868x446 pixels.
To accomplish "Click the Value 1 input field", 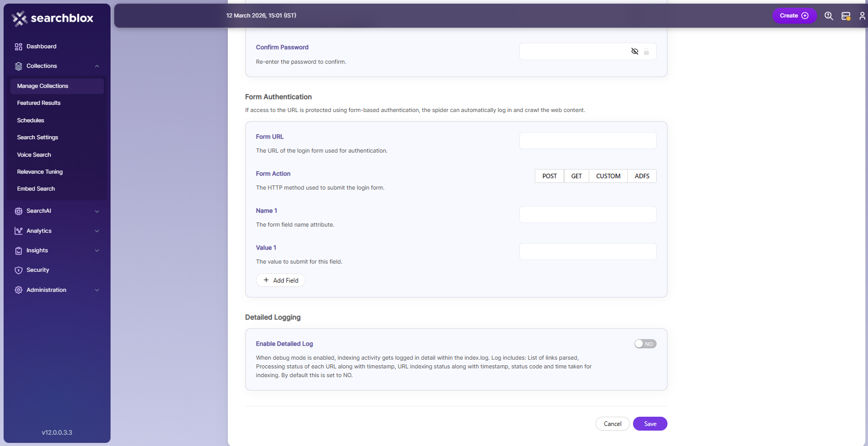I will point(588,252).
